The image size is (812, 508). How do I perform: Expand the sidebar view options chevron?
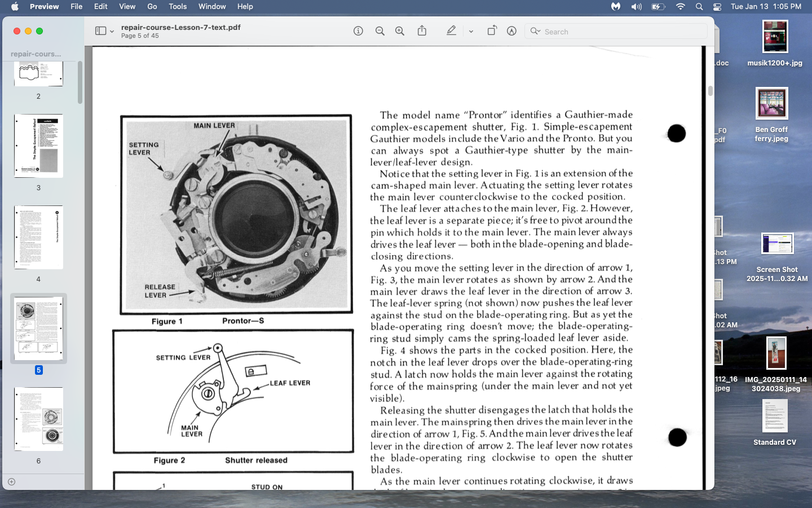click(x=112, y=32)
